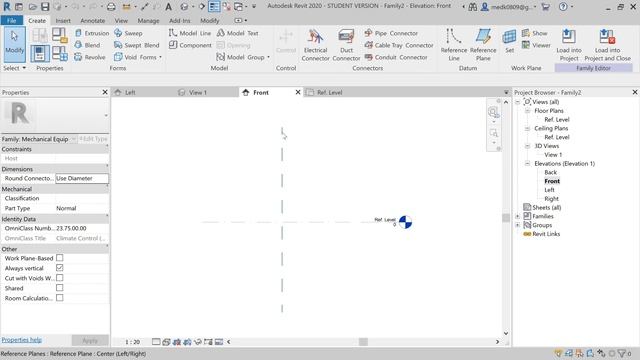The height and width of the screenshot is (360, 640).
Task: Add Model Text
Action: [237, 33]
